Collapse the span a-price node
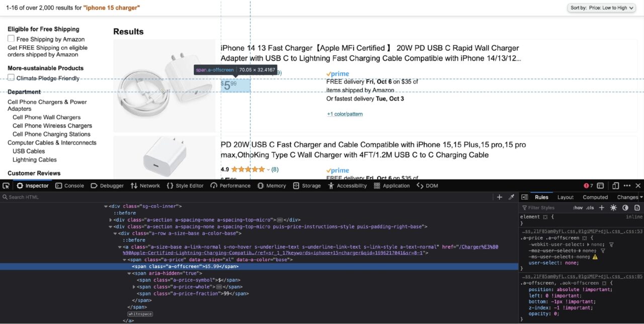Viewport: 644px width, 324px height. point(124,260)
